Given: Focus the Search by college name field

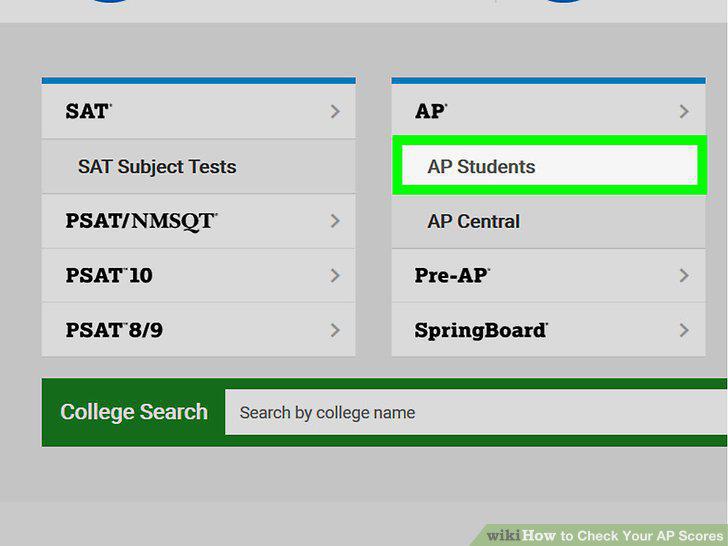Looking at the screenshot, I should (x=476, y=412).
